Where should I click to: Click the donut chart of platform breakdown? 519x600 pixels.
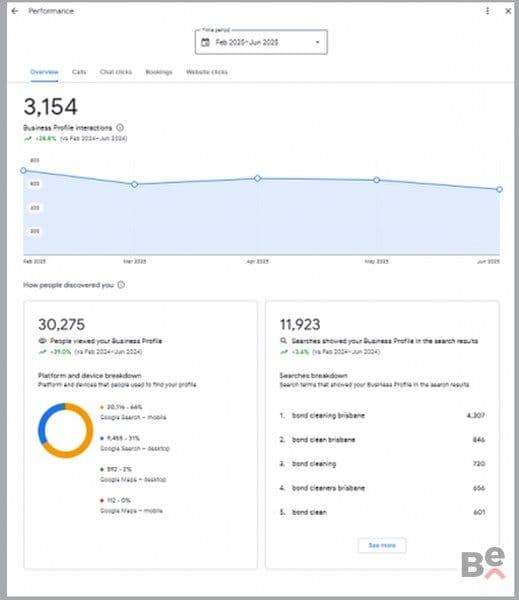[65, 430]
